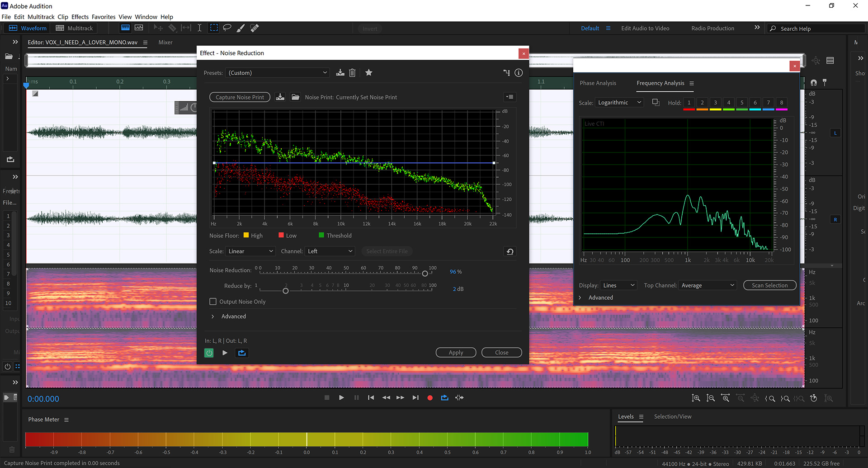Screen dimensions: 868x468
Task: Show spectral frequency display
Action: pos(125,28)
